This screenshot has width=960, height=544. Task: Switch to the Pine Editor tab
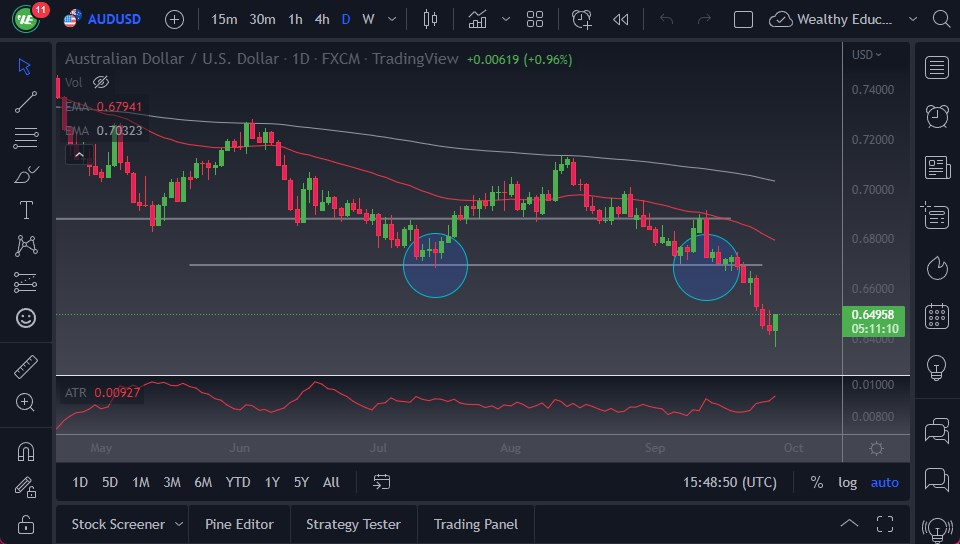click(241, 524)
